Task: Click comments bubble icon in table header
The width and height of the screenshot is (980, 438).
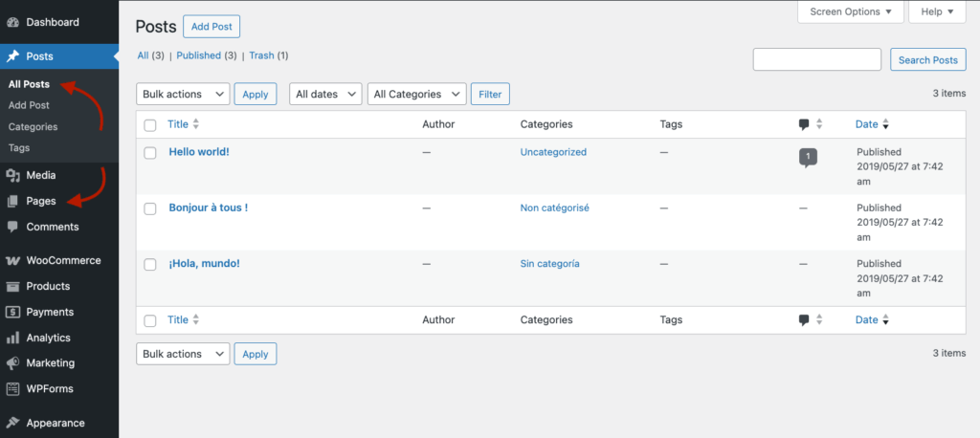Action: 804,124
